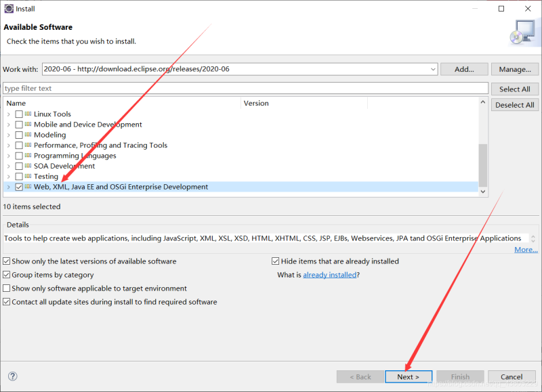Open the Work with dropdown arrow
Image resolution: width=542 pixels, height=392 pixels.
433,69
